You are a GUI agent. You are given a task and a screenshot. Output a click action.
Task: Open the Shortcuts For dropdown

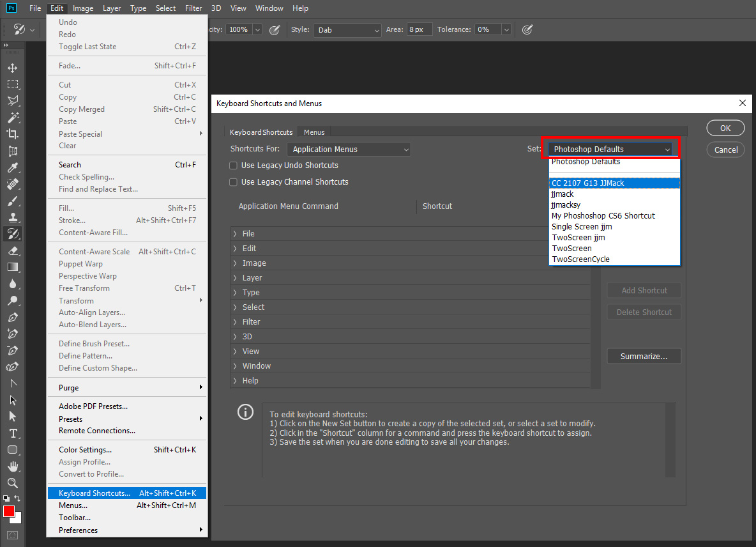349,148
